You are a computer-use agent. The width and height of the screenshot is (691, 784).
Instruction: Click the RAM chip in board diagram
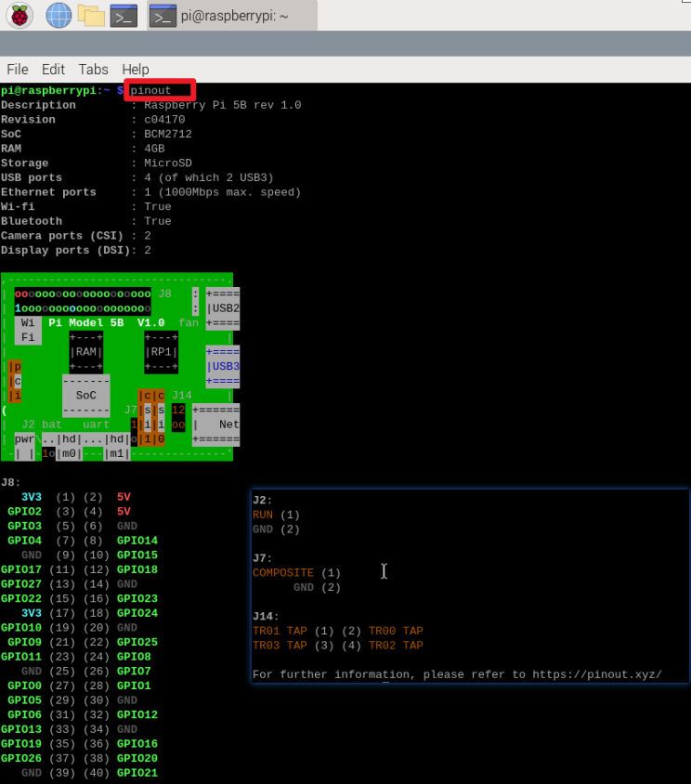86,352
